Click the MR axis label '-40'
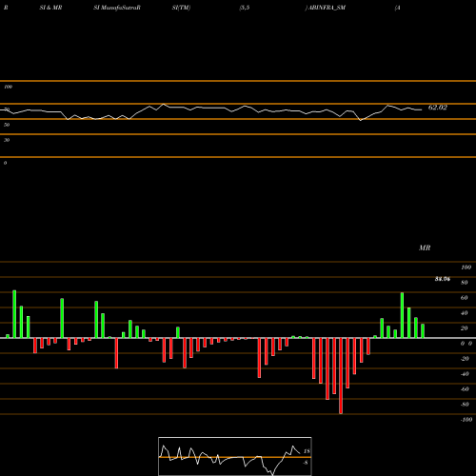The width and height of the screenshot is (476, 476). coord(465,374)
